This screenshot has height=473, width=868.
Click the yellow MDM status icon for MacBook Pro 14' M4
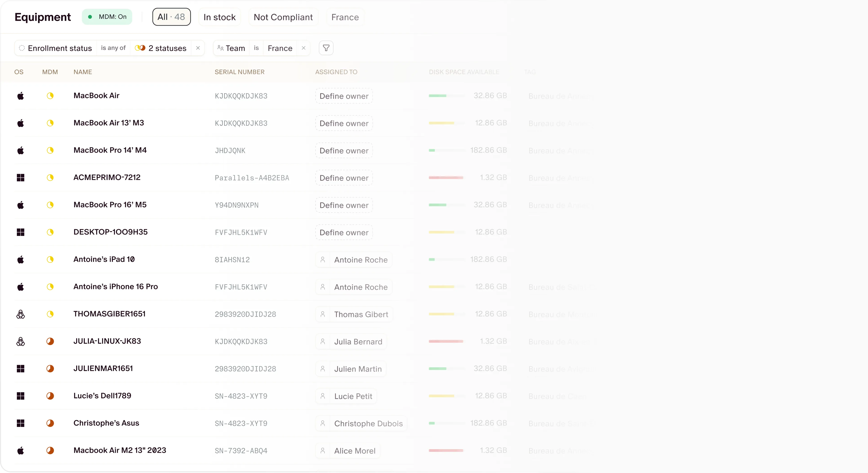(x=50, y=150)
